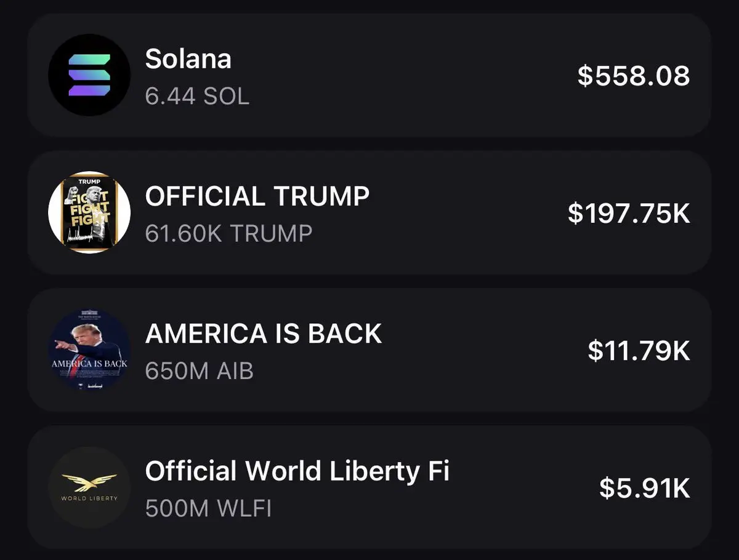Click the OFFICIAL TRUMP token icon
This screenshot has width=739, height=560.
(x=89, y=212)
